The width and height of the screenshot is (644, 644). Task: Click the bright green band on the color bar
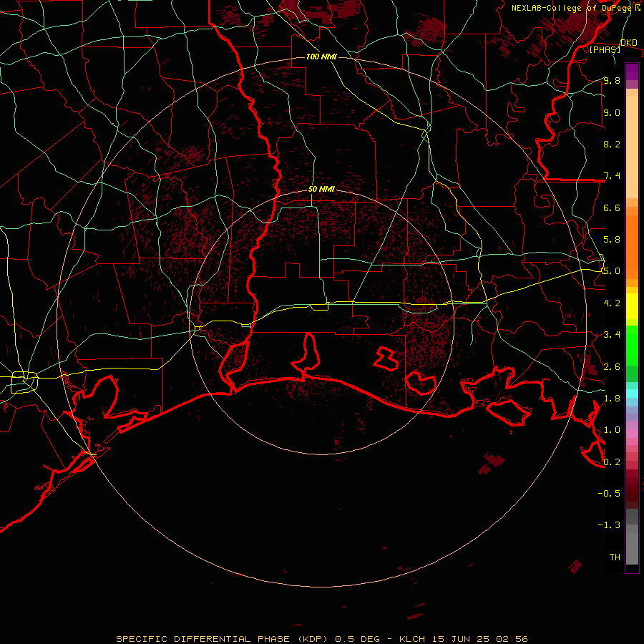[632, 346]
